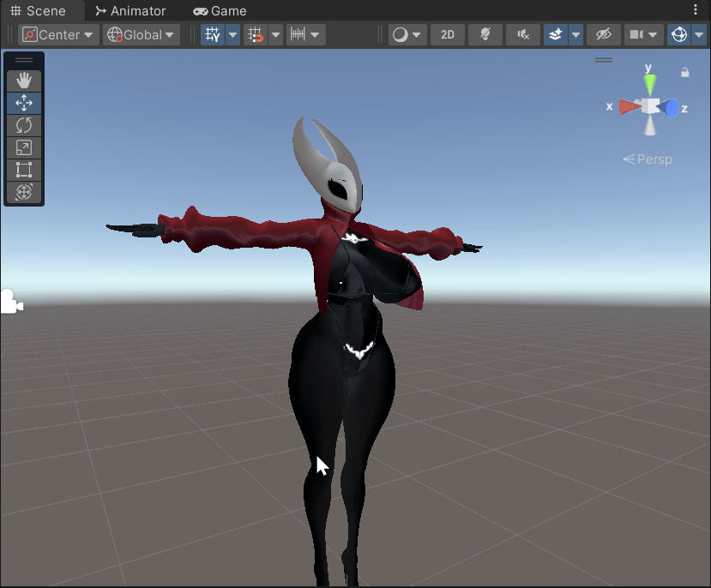Open gizmos options dropdown arrow
The height and width of the screenshot is (588, 711).
(x=699, y=35)
